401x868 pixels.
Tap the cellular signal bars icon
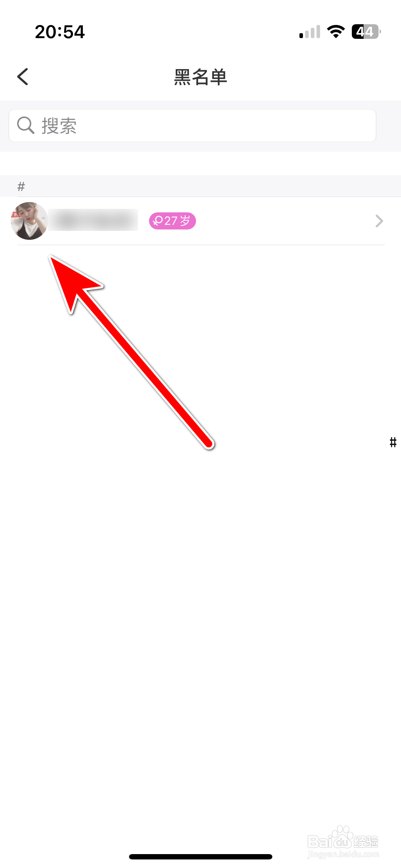click(310, 32)
